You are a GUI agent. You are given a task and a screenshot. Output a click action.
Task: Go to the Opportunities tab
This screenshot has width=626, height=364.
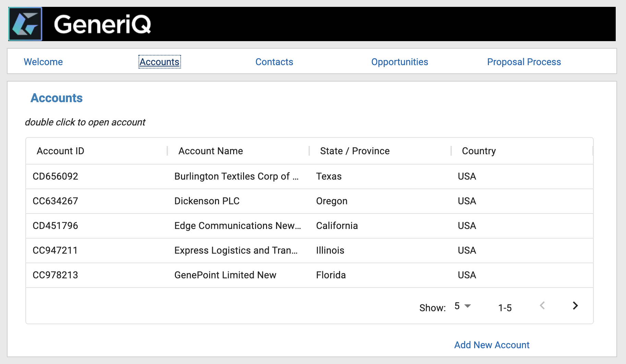tap(400, 62)
